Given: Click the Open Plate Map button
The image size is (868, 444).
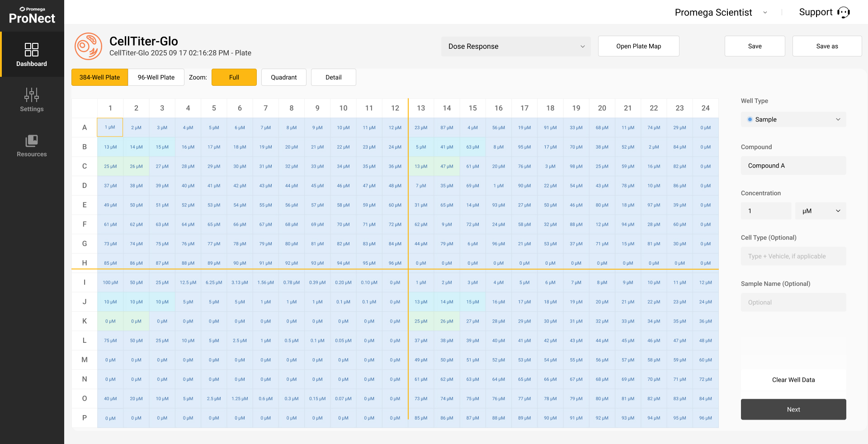Looking at the screenshot, I should tap(639, 46).
